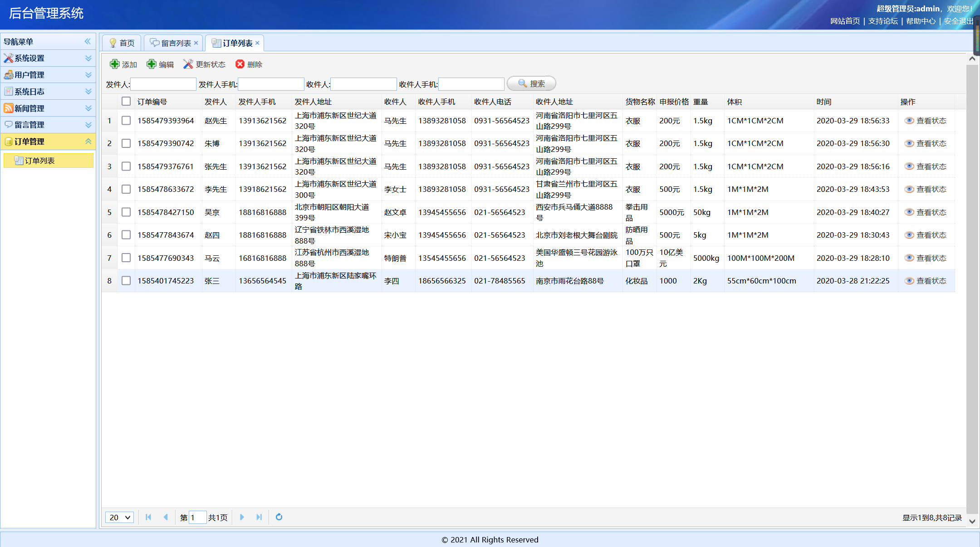
Task: Close the 留言列表 tab
Action: click(x=196, y=43)
